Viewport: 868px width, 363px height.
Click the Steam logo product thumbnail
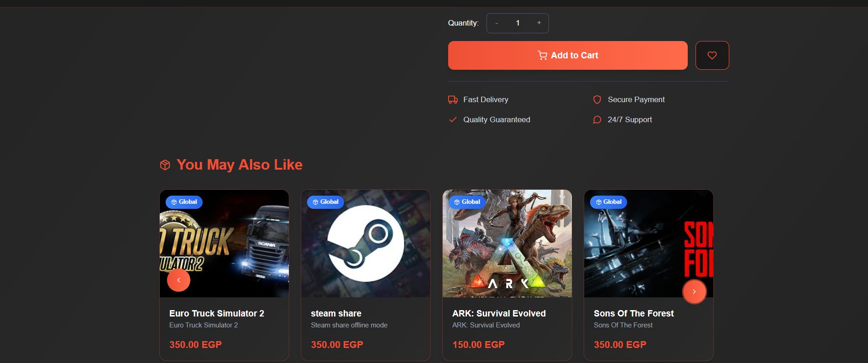tap(366, 243)
